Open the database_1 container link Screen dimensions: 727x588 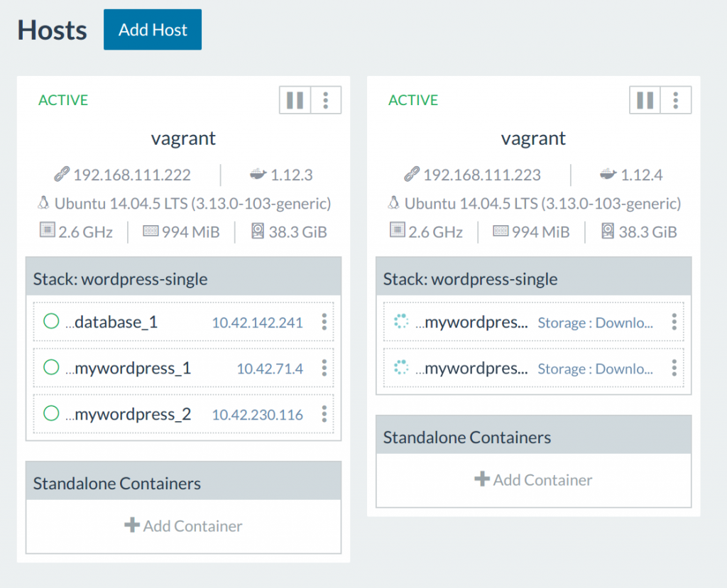click(116, 322)
